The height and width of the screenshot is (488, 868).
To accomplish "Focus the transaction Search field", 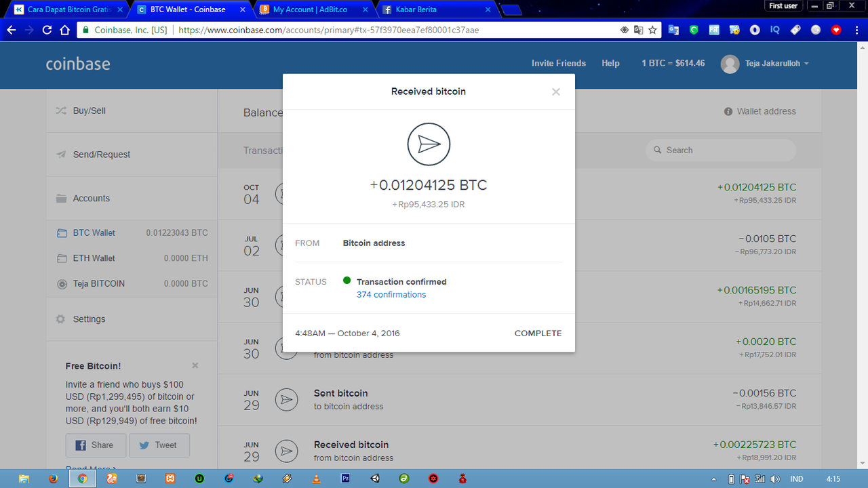I will (721, 150).
